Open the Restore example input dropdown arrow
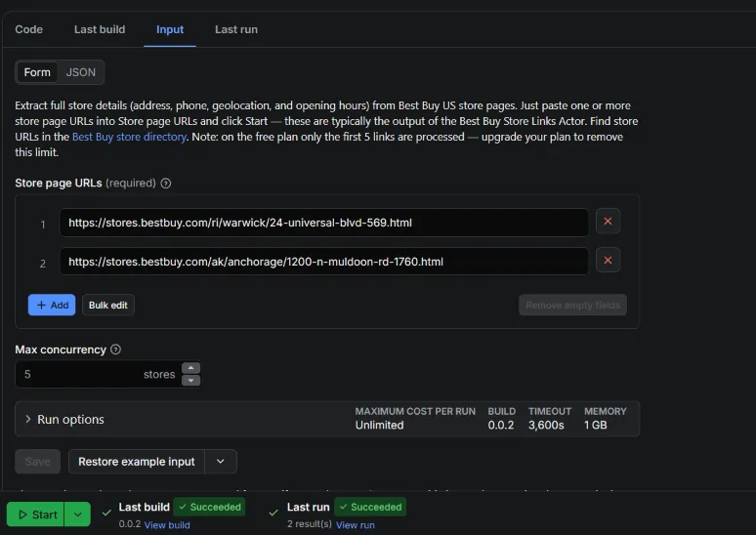756x535 pixels. pyautogui.click(x=221, y=461)
